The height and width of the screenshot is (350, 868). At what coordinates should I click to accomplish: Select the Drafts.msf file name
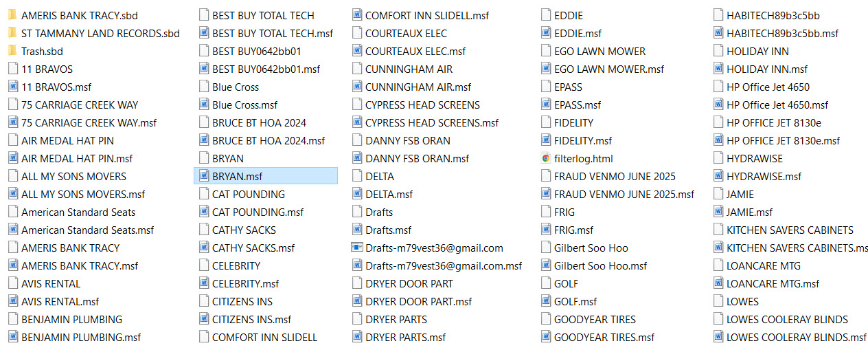389,230
